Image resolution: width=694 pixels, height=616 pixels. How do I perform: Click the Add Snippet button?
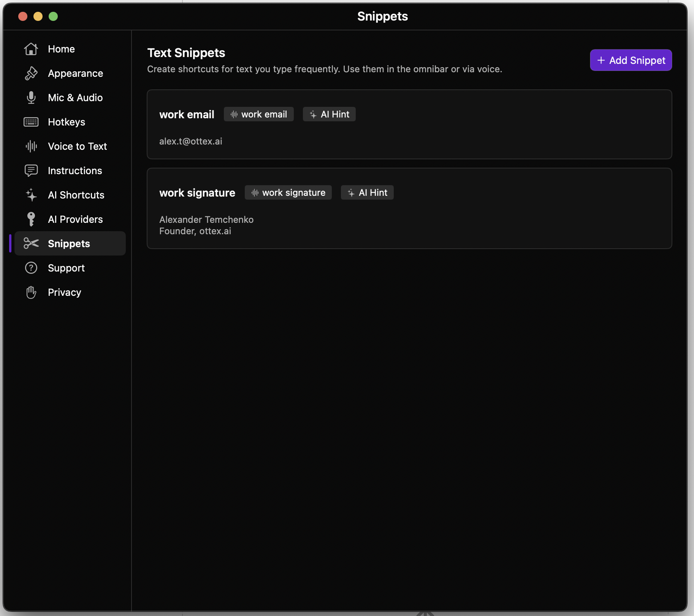click(x=630, y=60)
